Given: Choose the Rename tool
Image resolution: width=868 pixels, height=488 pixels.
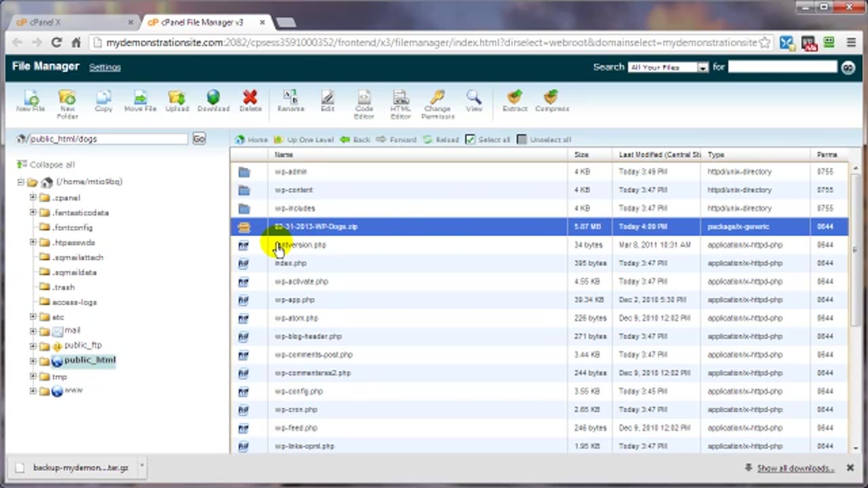Looking at the screenshot, I should [291, 100].
